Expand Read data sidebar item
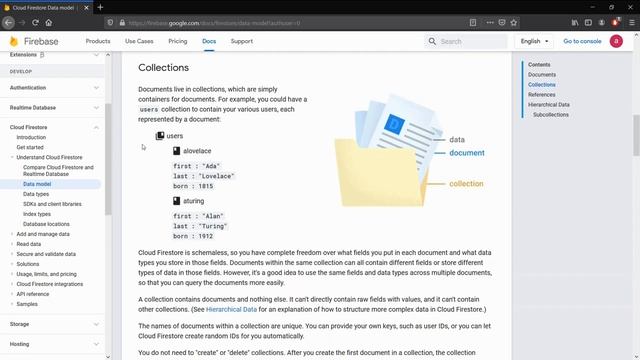 point(12,244)
